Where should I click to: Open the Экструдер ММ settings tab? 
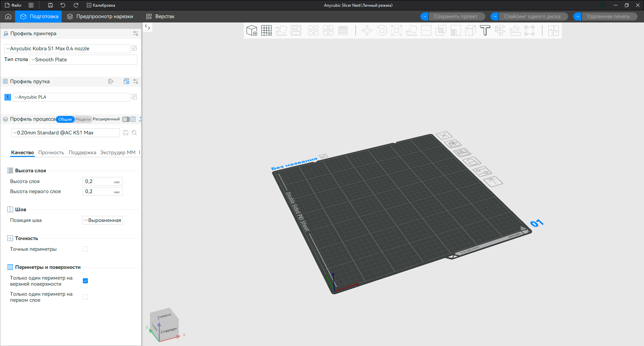coord(118,153)
